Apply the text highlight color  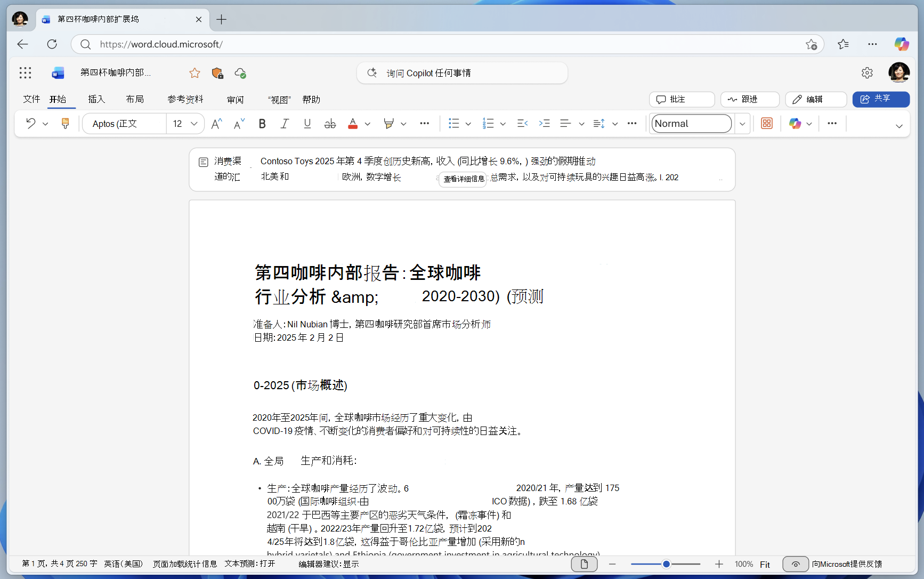(388, 124)
